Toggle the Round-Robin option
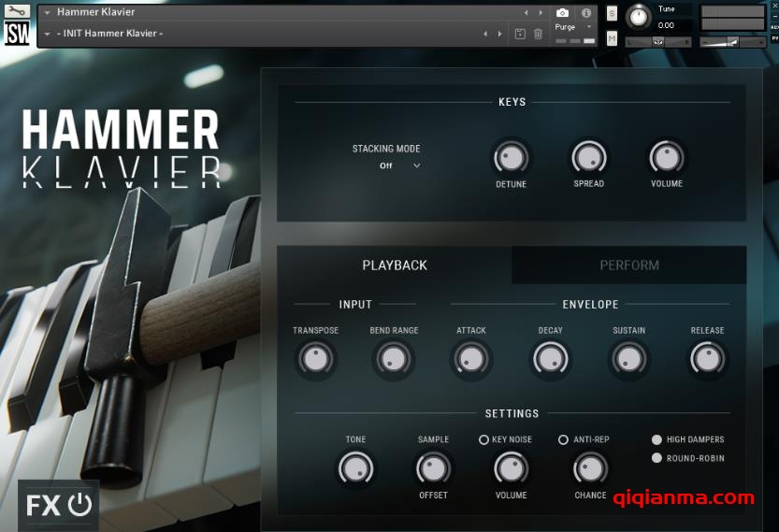This screenshot has width=779, height=532. (x=656, y=458)
